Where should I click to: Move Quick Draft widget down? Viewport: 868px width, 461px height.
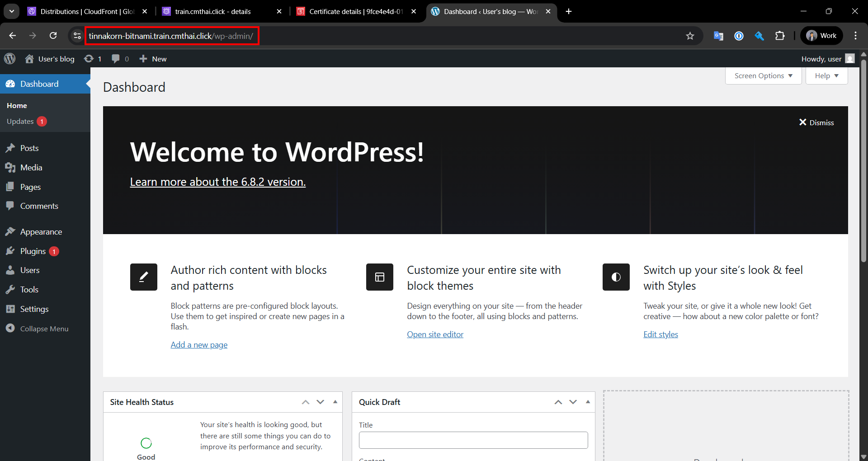coord(573,402)
